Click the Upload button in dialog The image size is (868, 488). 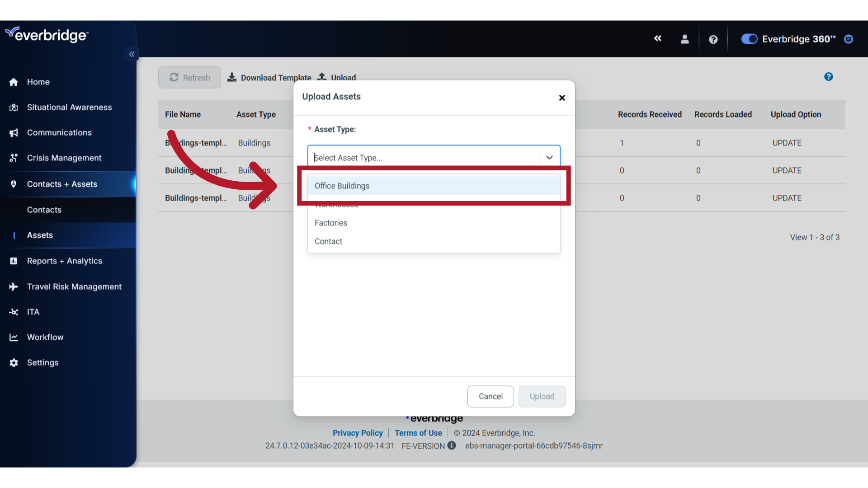point(542,396)
